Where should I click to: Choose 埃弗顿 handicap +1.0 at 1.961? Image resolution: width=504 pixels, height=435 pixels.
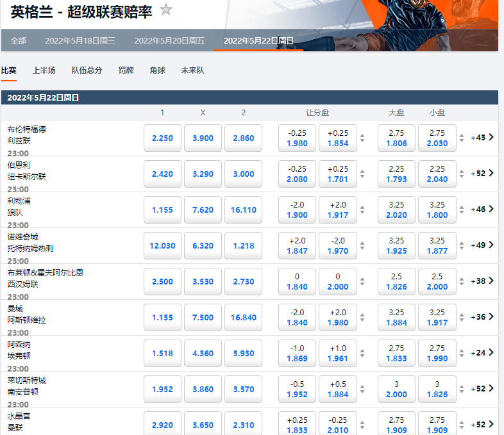[x=338, y=354]
